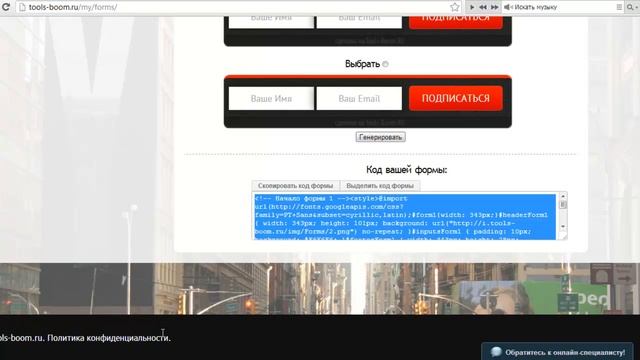Click the 'Генерировать' button
The height and width of the screenshot is (360, 640).
[380, 137]
